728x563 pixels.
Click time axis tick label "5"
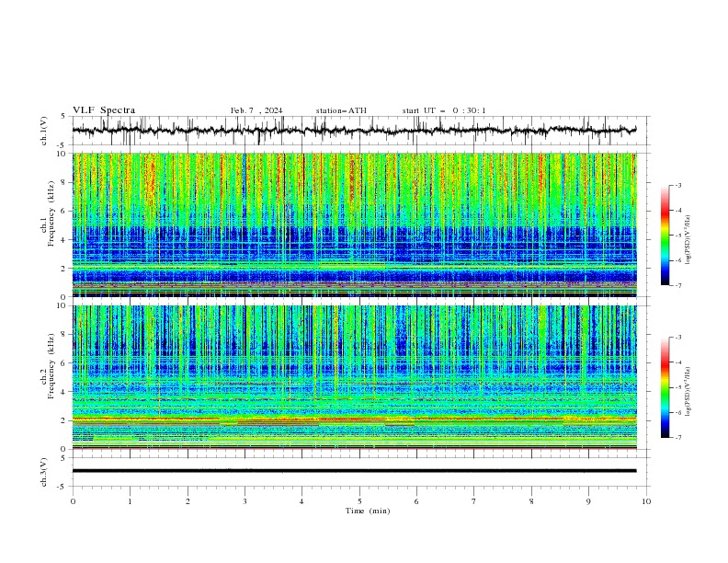pos(359,501)
